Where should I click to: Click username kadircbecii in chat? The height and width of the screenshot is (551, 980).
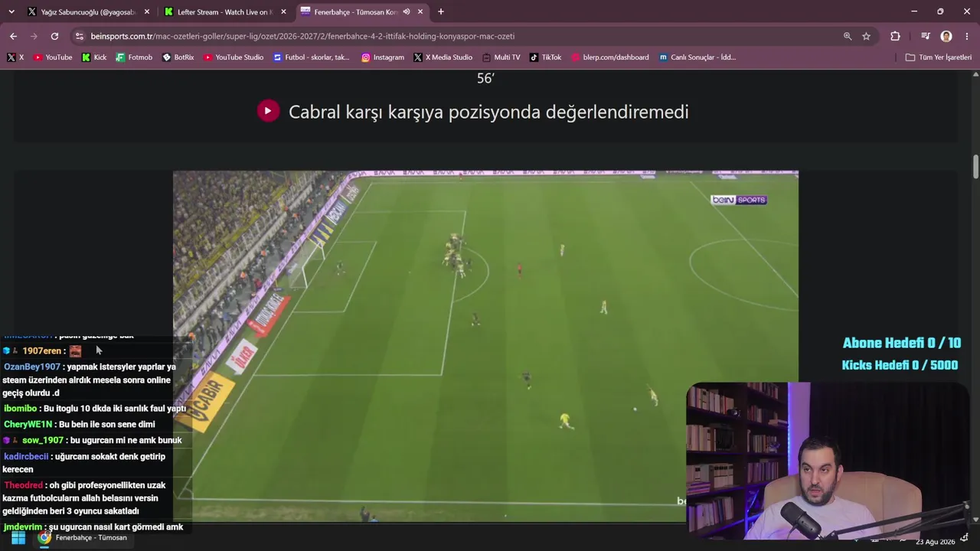[x=26, y=457]
